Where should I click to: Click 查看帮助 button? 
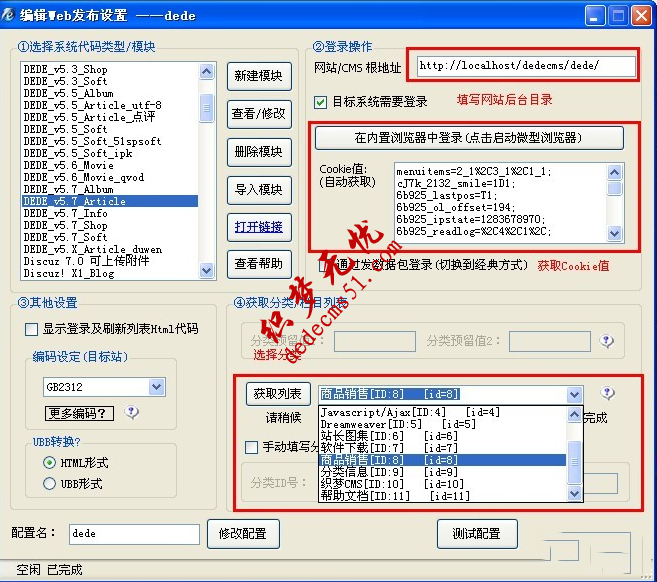pyautogui.click(x=259, y=264)
